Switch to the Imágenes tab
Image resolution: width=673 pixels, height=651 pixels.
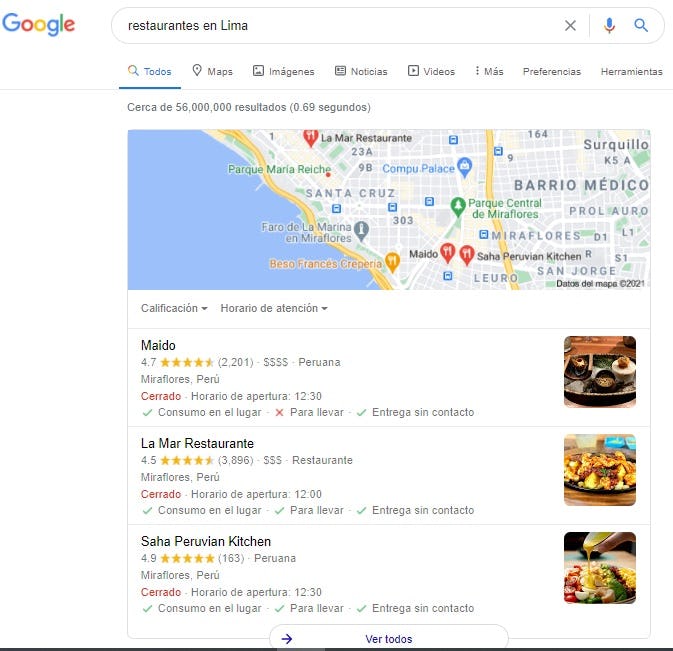pos(284,71)
